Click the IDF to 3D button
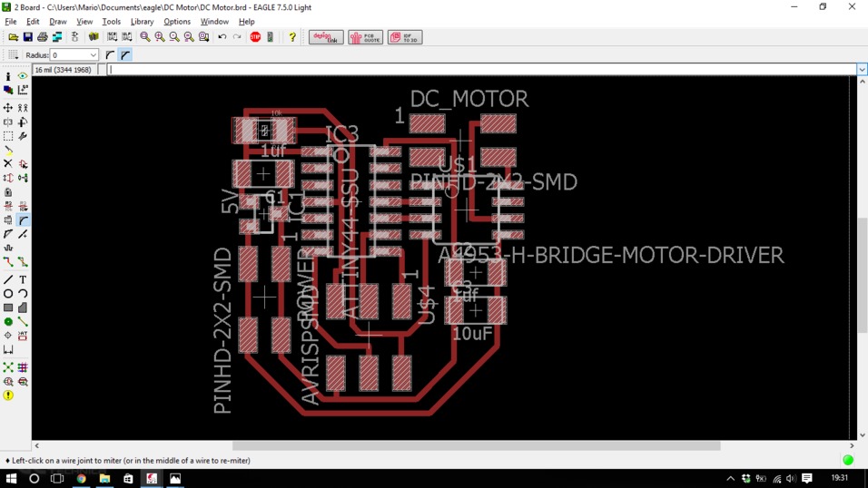Screen dimensions: 868x488 (405, 37)
